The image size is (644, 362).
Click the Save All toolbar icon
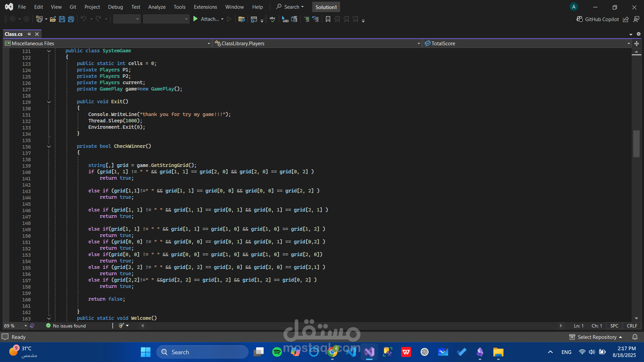click(71, 19)
